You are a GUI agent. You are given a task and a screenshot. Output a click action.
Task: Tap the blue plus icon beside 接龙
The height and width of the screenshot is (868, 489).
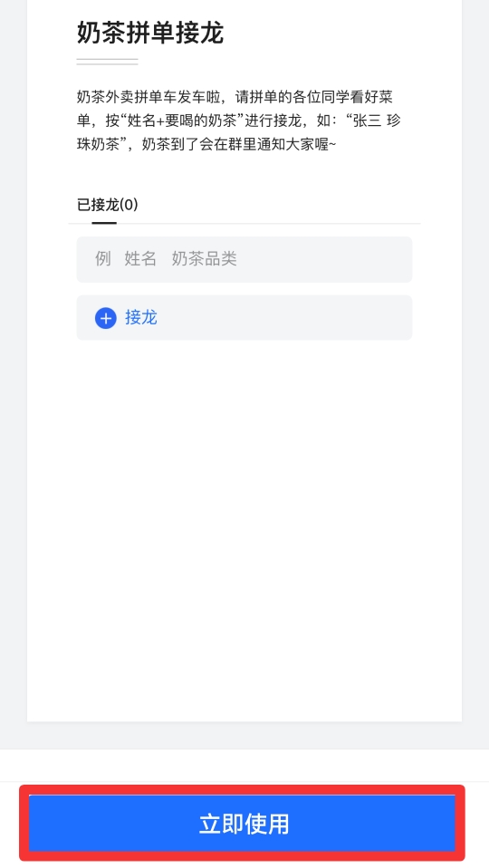(x=106, y=318)
